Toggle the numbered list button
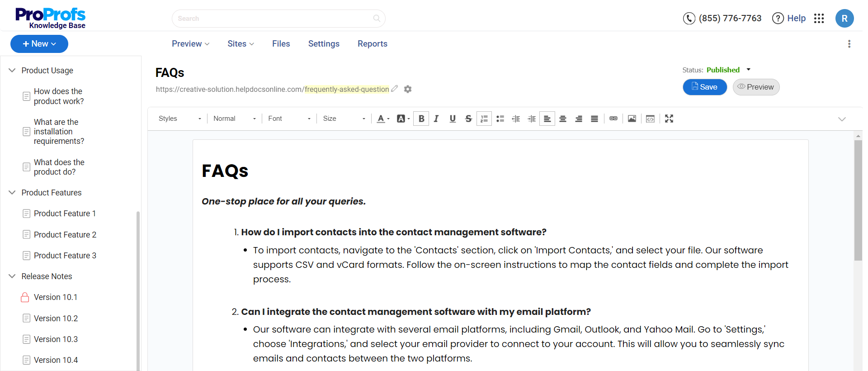 (484, 119)
